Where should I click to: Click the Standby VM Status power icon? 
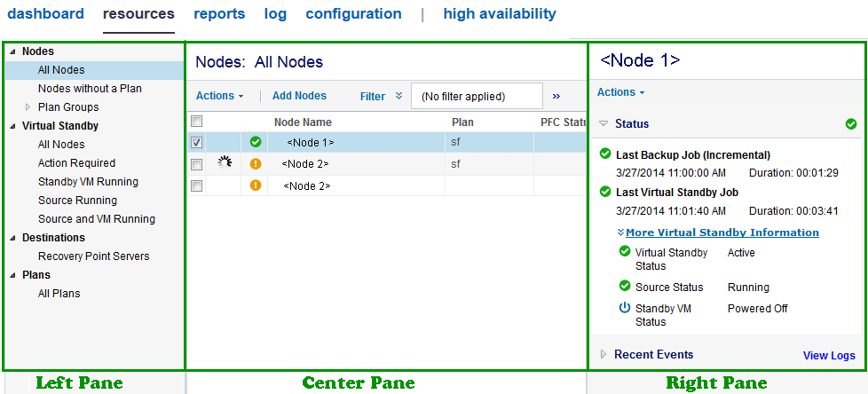(x=624, y=308)
